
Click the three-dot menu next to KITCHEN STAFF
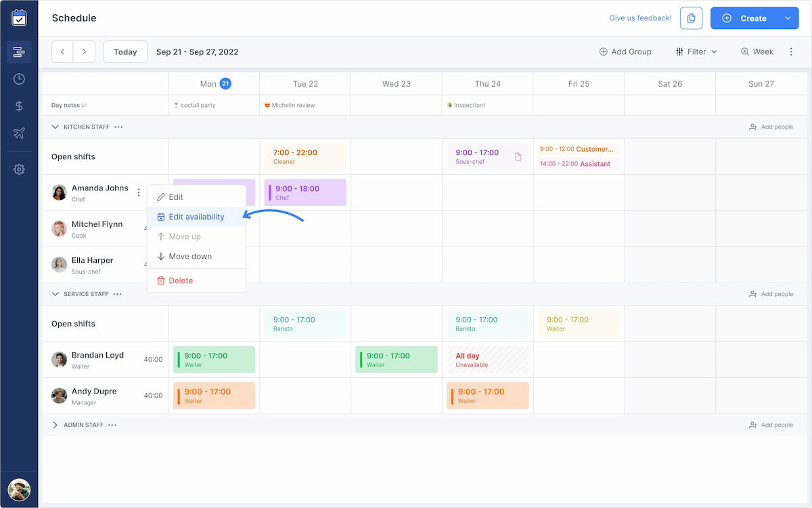coord(117,127)
